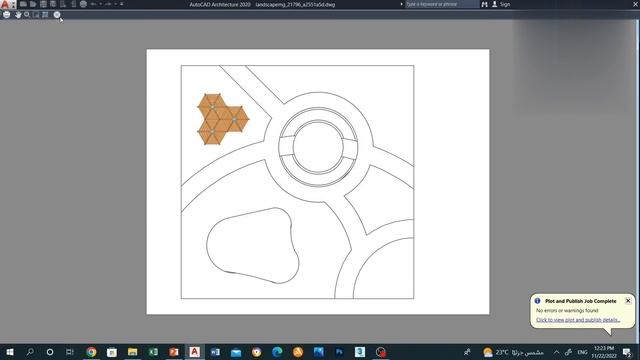Viewport: 640px width, 360px height.
Task: Type in the keyword search field
Action: tap(442, 4)
